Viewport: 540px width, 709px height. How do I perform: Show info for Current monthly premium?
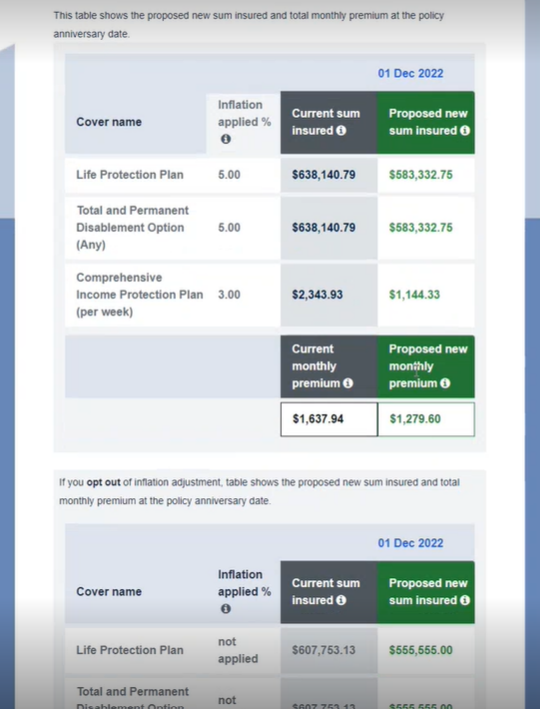348,383
